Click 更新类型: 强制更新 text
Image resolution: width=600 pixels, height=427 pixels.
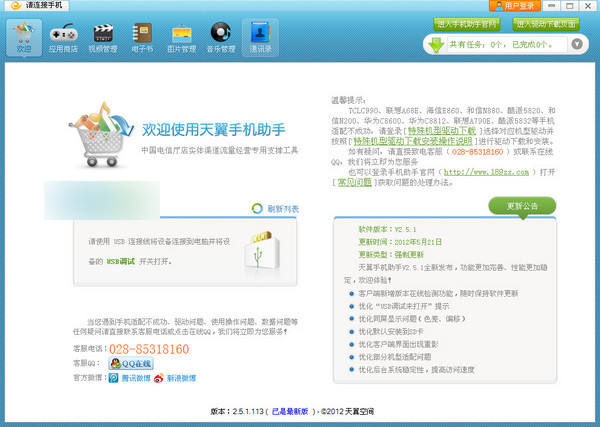tap(391, 254)
